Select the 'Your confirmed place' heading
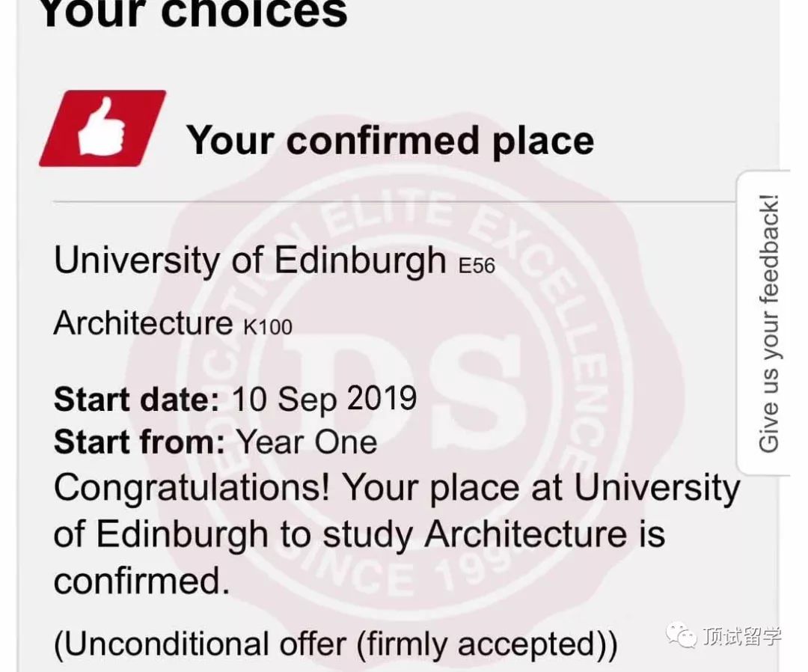Image resolution: width=808 pixels, height=672 pixels. click(x=390, y=140)
